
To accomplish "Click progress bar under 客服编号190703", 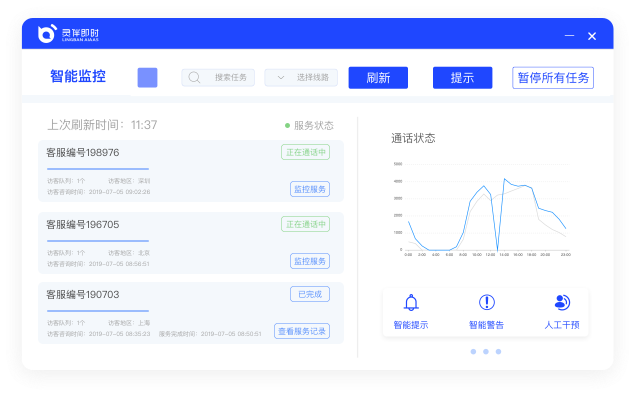I will tap(98, 311).
